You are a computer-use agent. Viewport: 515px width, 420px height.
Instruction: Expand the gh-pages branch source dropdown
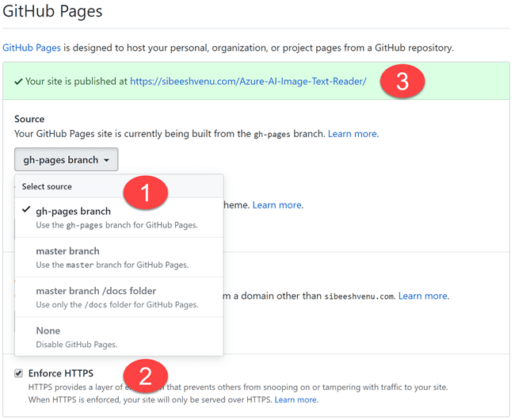click(66, 159)
